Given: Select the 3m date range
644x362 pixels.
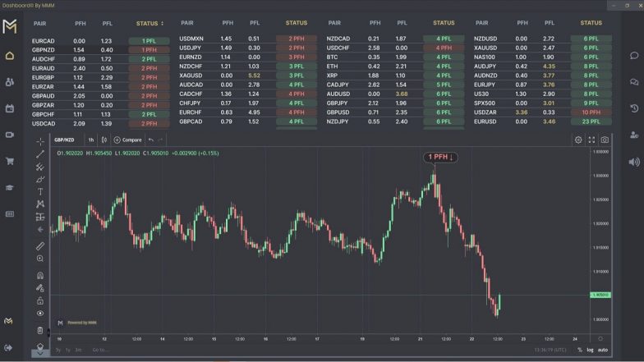Looking at the screenshot, I should pyautogui.click(x=78, y=350).
